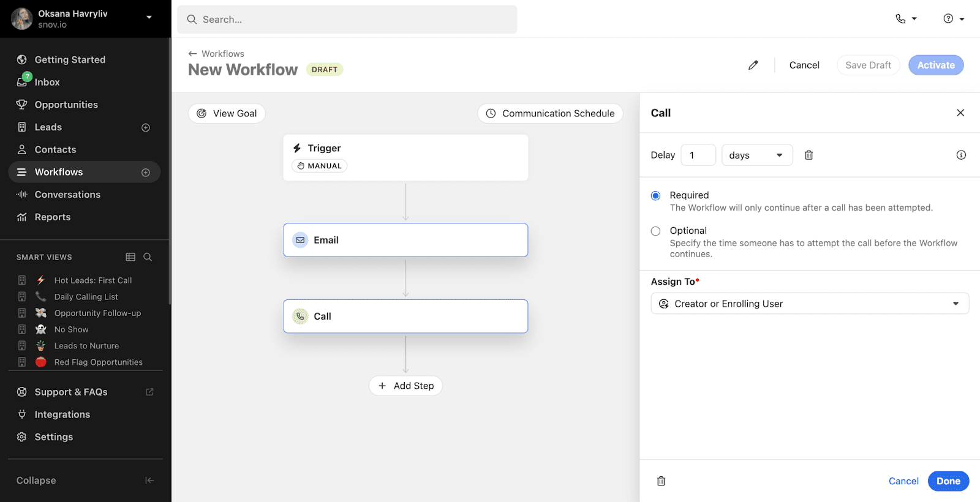The image size is (980, 502).
Task: Select the Optional radio option
Action: click(x=655, y=231)
